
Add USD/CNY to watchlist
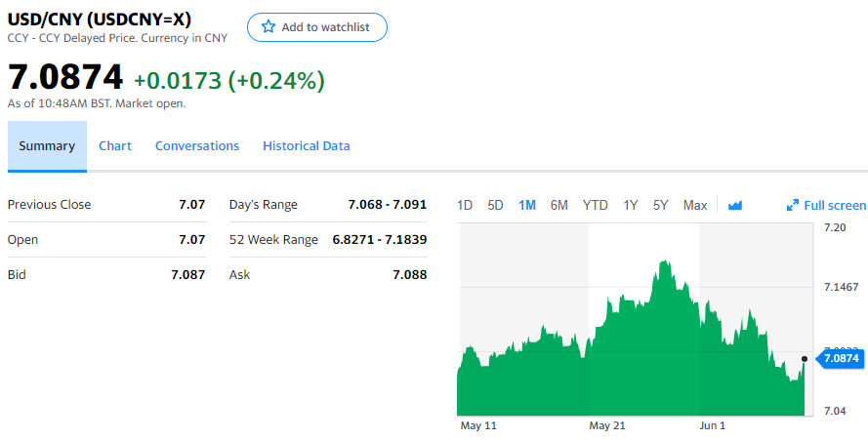pos(317,27)
